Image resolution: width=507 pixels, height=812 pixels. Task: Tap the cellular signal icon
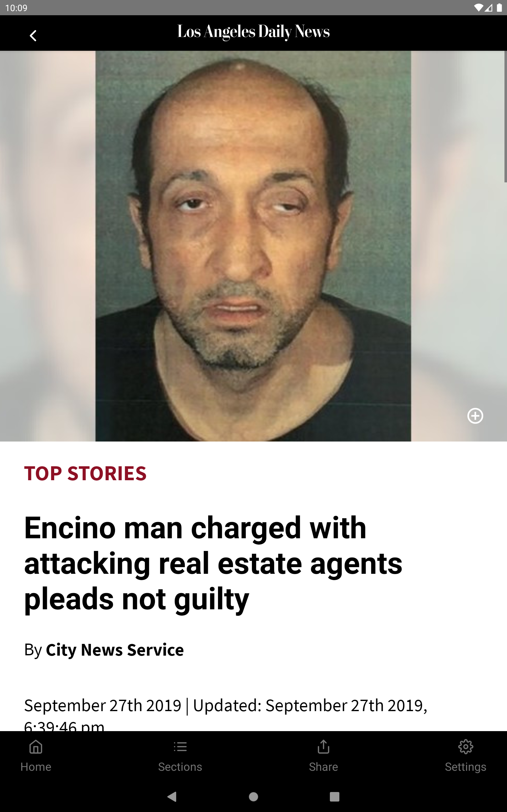[489, 8]
